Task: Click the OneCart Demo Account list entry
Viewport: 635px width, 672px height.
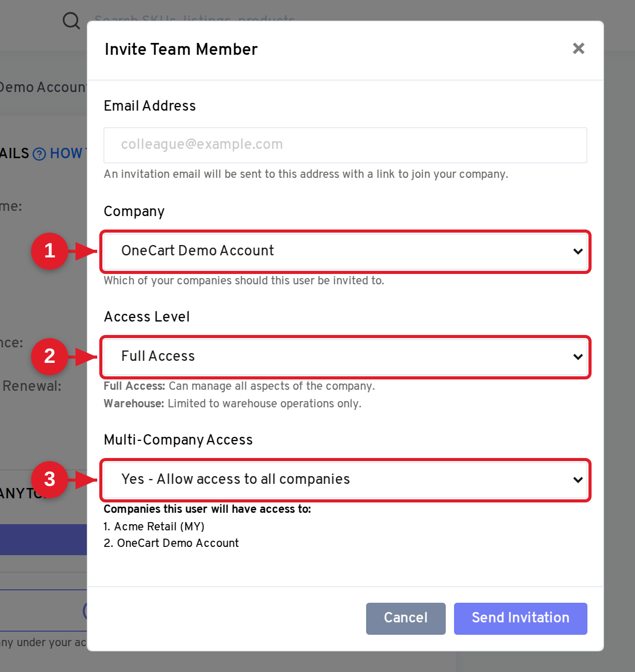Action: pos(171,543)
